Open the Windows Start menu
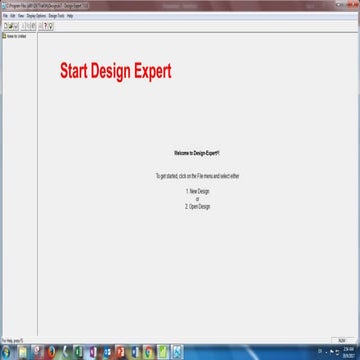The image size is (360, 360). (x=6, y=352)
